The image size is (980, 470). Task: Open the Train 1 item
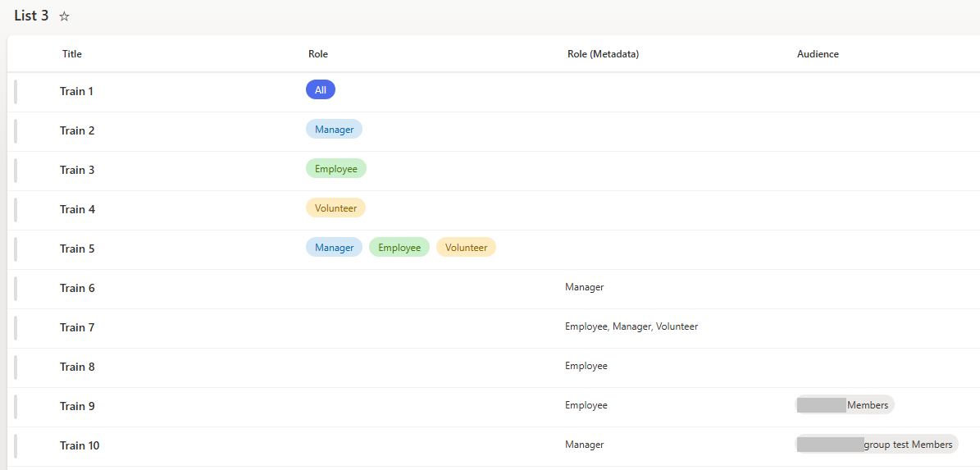point(77,91)
